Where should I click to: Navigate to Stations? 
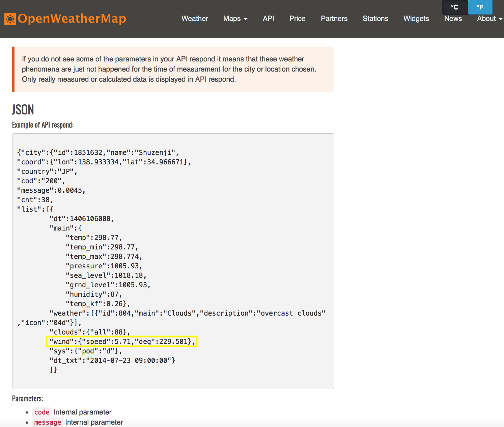[375, 19]
